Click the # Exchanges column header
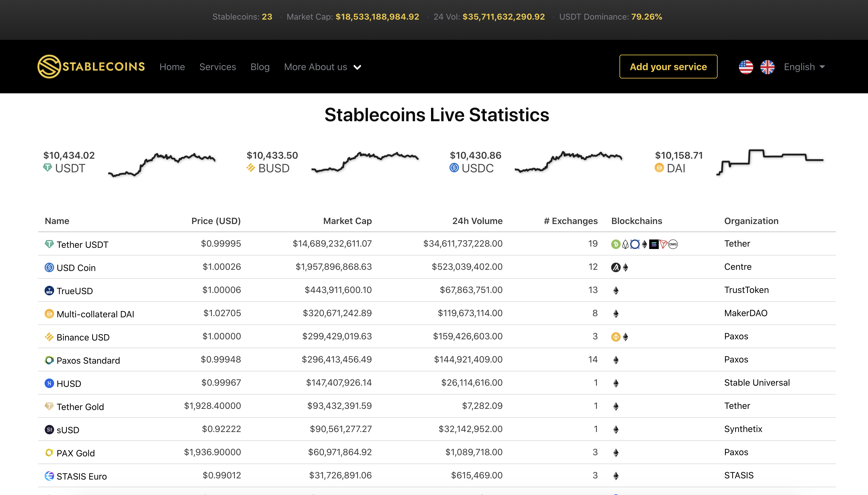This screenshot has width=868, height=495. 570,221
